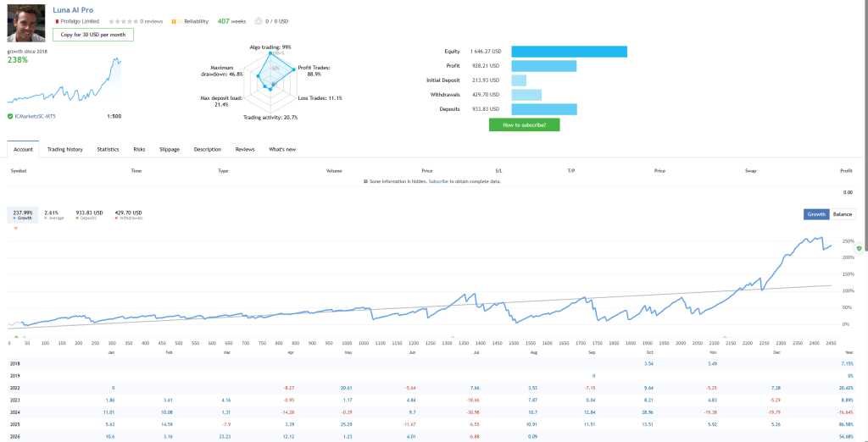
Task: Click the '-30.98' cell for July 2024
Action: [x=471, y=412]
